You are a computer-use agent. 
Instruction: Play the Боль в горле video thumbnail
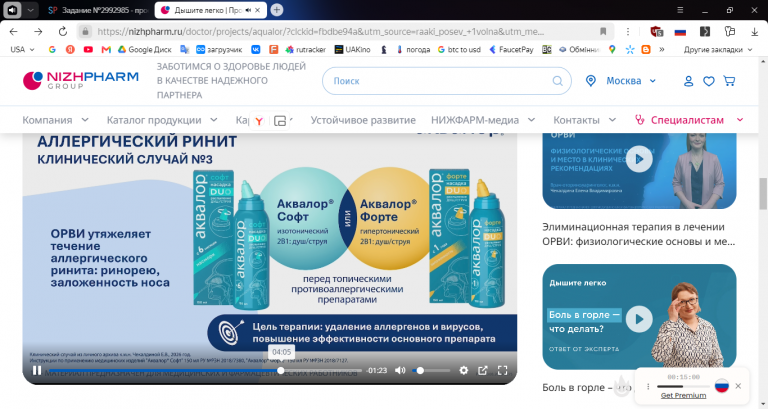click(639, 319)
